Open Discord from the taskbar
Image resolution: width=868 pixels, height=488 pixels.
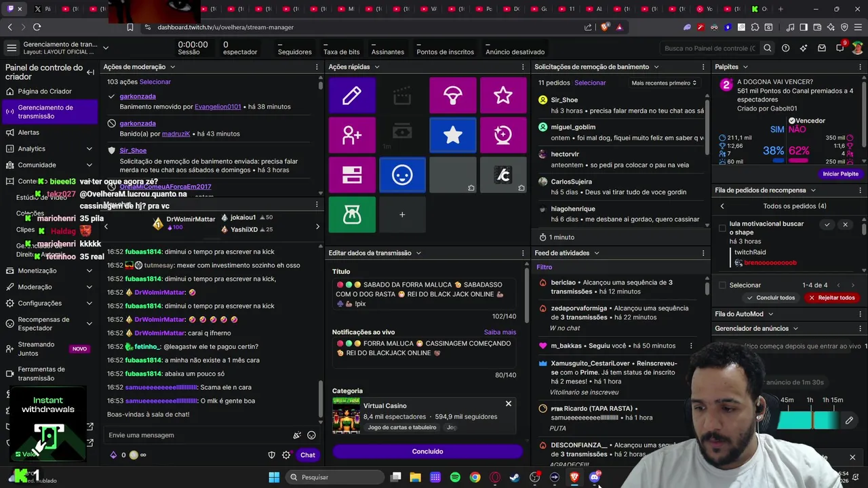coord(595,477)
